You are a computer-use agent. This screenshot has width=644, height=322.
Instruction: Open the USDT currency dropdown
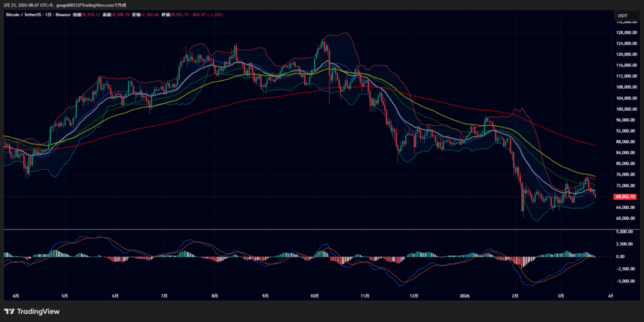(x=623, y=15)
